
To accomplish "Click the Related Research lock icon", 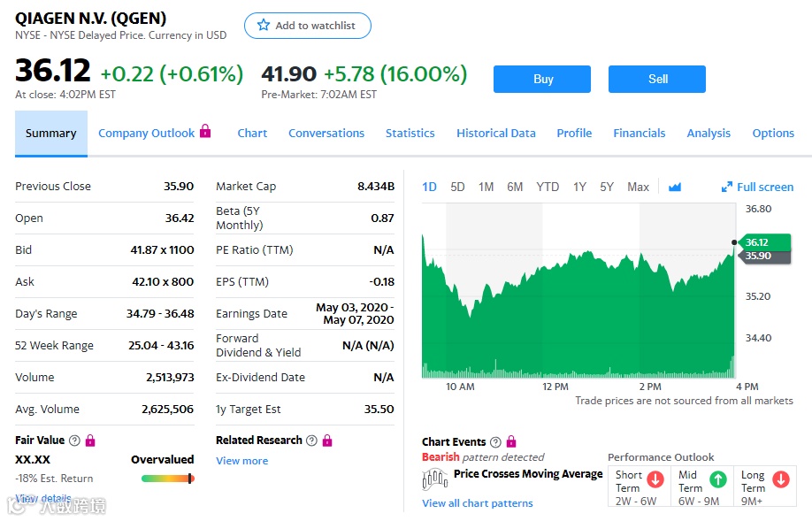I will (327, 441).
